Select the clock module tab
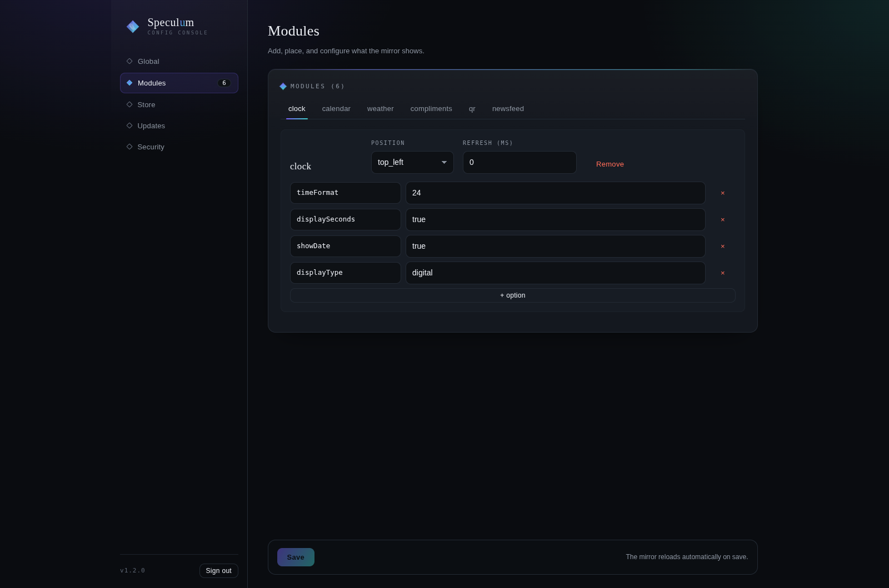This screenshot has width=889, height=588. coord(297,109)
